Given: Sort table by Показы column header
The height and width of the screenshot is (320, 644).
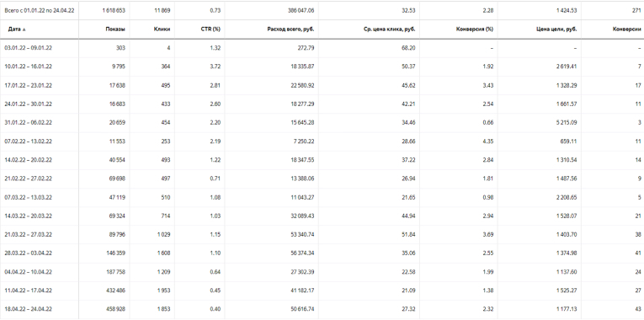Looking at the screenshot, I should pos(115,29).
